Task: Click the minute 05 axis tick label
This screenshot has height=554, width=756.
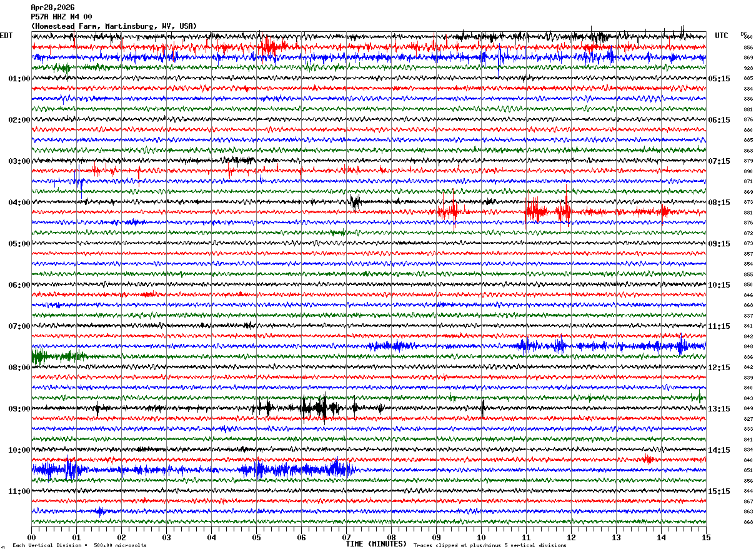Action: (x=256, y=537)
